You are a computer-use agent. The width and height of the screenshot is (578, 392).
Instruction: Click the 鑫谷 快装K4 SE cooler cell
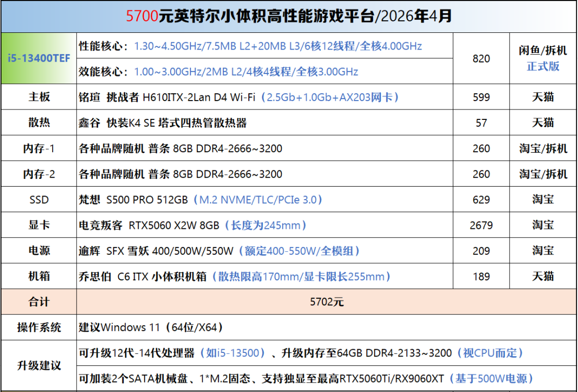[x=264, y=123]
